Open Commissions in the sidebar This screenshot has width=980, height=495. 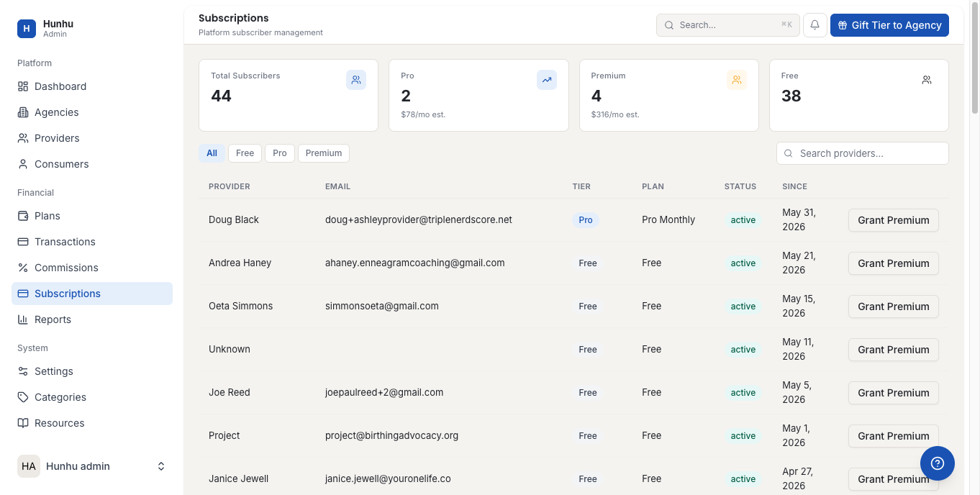(x=92, y=268)
